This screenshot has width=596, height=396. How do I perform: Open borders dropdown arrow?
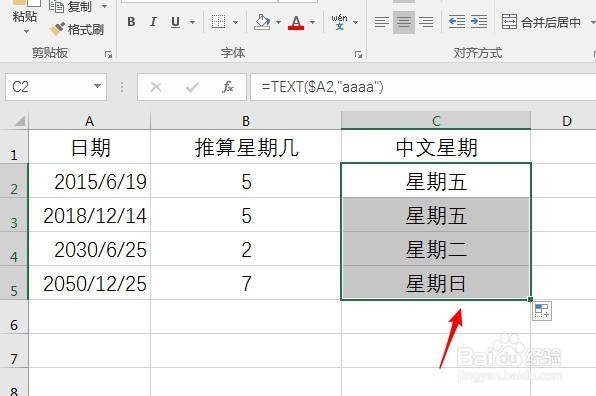(235, 22)
